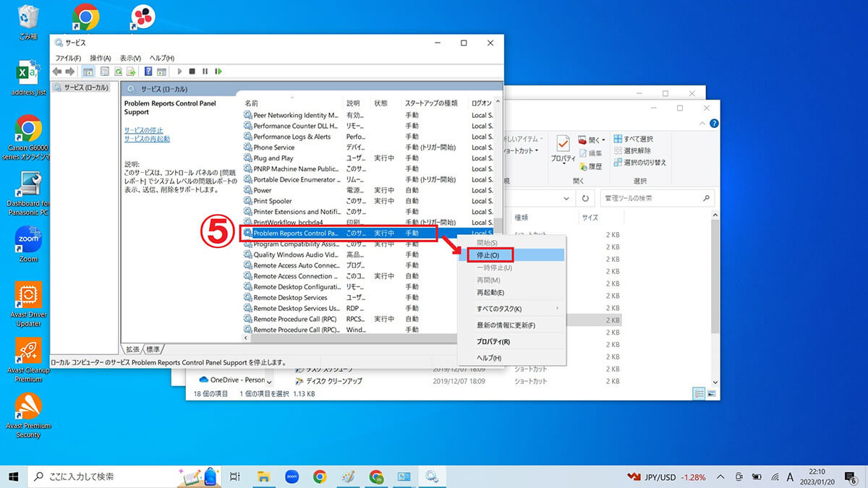Open the Properties sheet toolbar icon in Services
The image size is (868, 488).
[104, 72]
